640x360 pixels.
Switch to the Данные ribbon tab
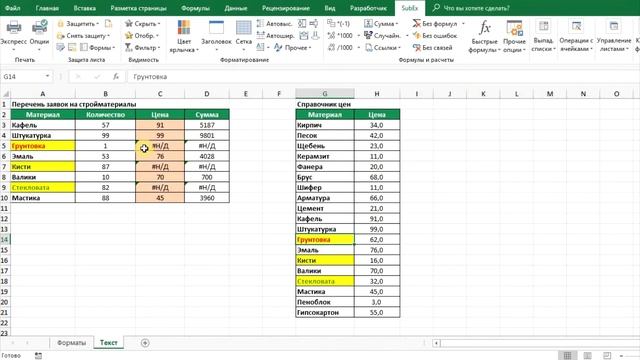236,8
